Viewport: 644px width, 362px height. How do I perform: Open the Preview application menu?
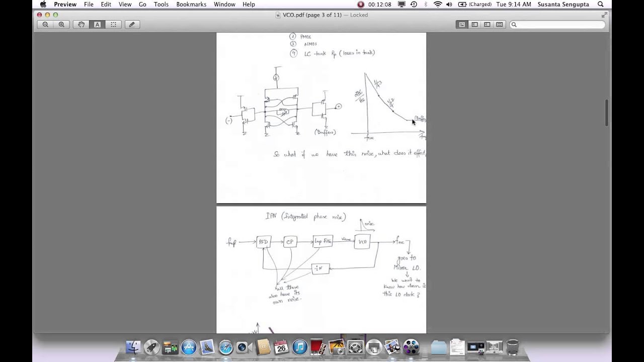point(65,5)
